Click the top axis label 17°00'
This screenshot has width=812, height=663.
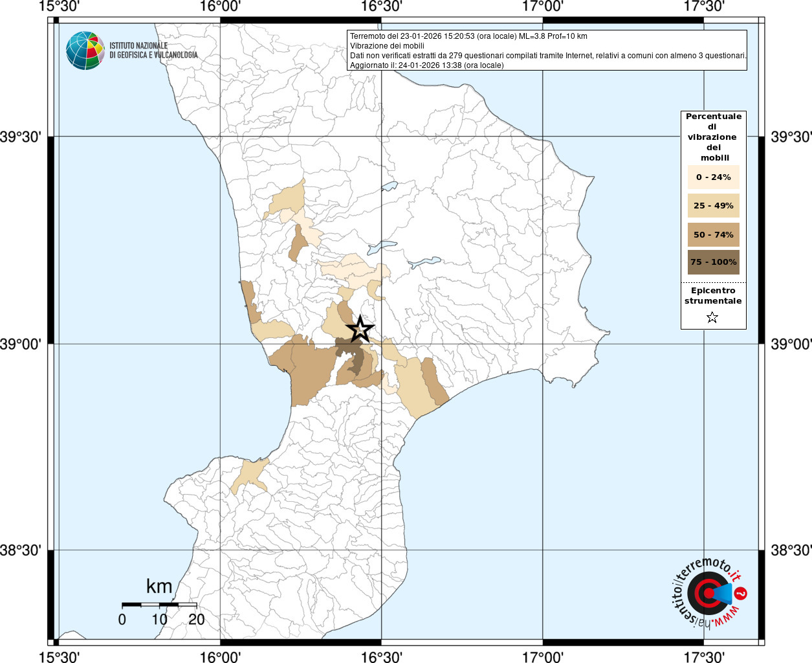click(x=542, y=6)
